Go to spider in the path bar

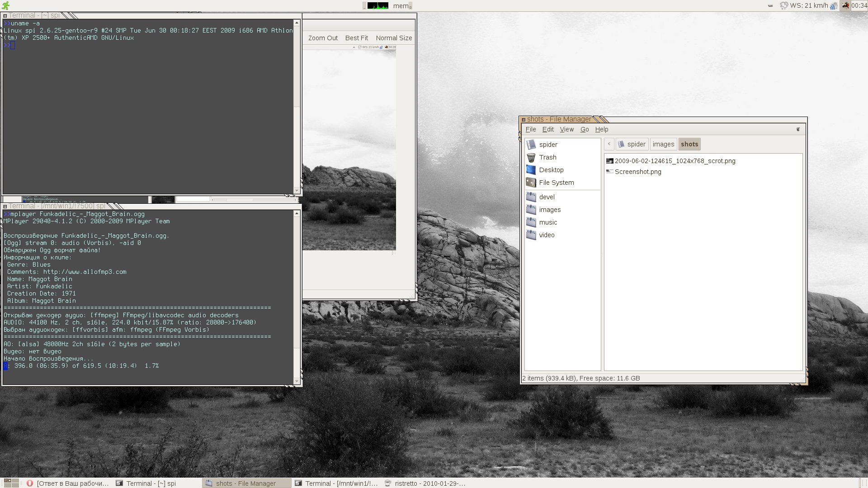coord(632,144)
